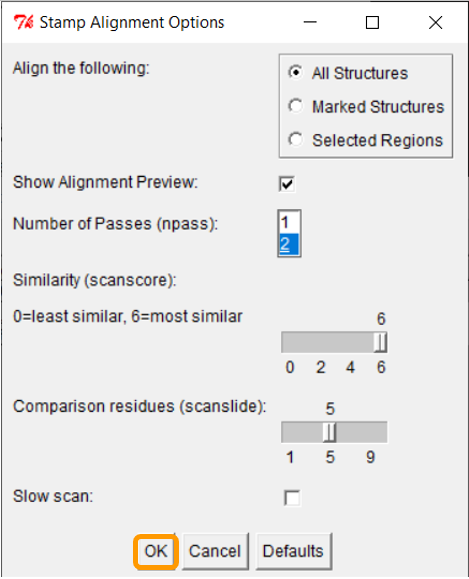Click the scanslide slider handle

tap(329, 432)
